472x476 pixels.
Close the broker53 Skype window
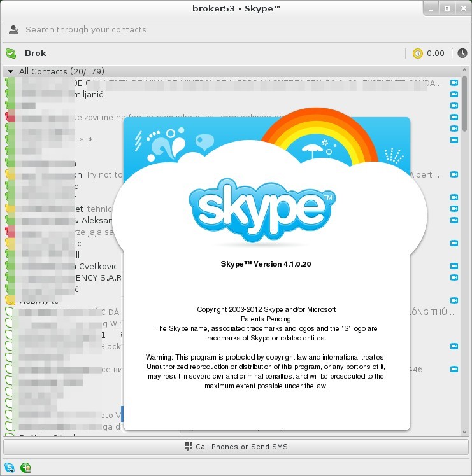(464, 9)
